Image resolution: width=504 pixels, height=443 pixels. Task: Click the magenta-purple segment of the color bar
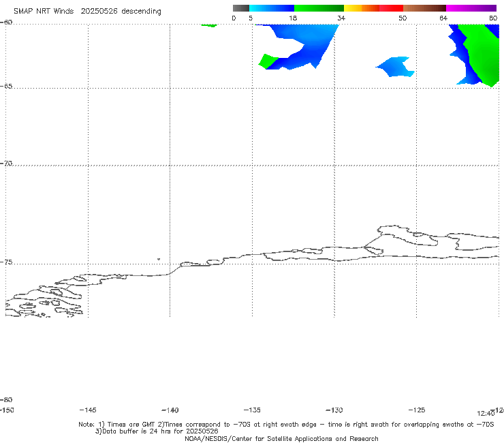(x=471, y=8)
